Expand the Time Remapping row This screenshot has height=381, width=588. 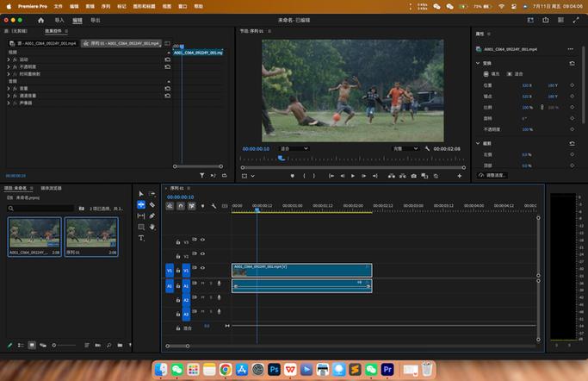click(9, 74)
